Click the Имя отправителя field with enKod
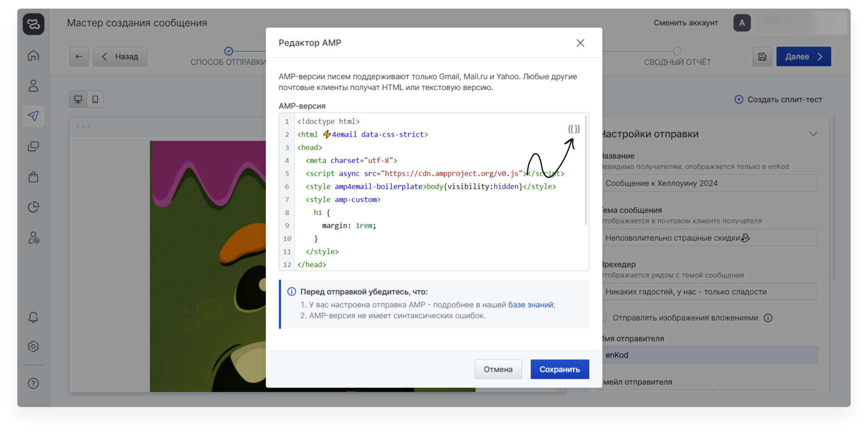Screen dimensions: 868x433 click(x=710, y=355)
